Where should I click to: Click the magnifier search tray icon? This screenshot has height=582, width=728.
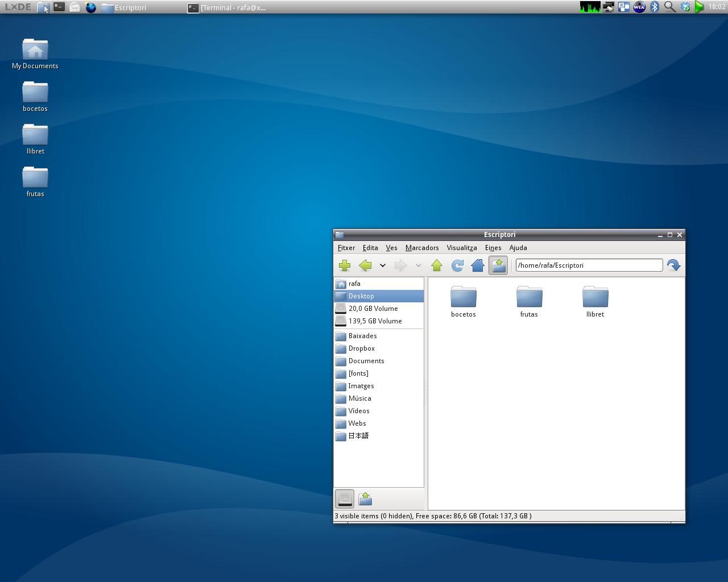670,7
